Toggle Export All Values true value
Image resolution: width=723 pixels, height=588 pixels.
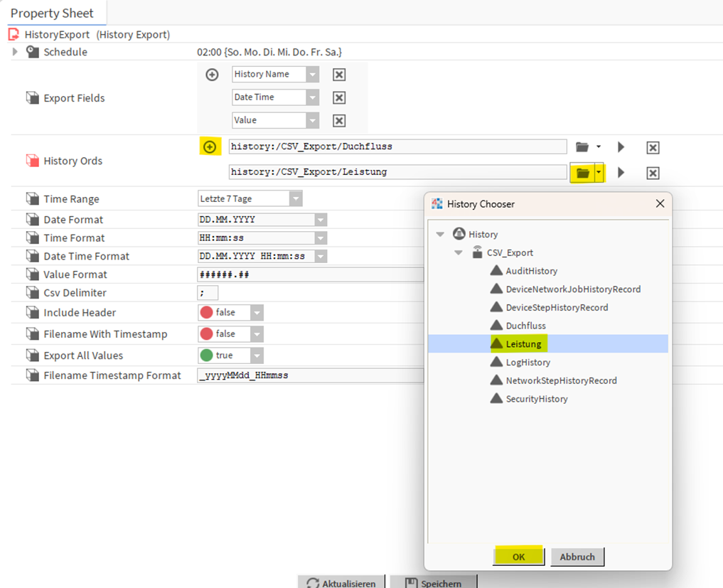click(230, 355)
